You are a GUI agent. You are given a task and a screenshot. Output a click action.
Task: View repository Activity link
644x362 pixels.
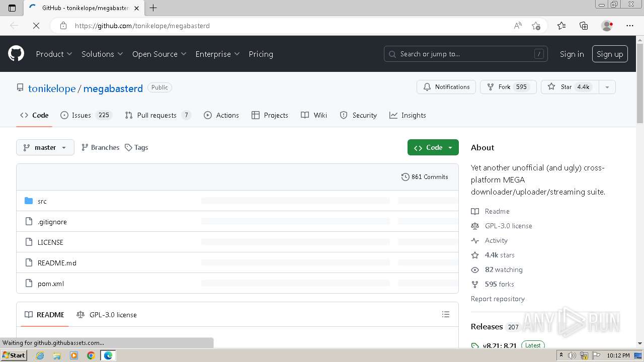click(x=490, y=240)
